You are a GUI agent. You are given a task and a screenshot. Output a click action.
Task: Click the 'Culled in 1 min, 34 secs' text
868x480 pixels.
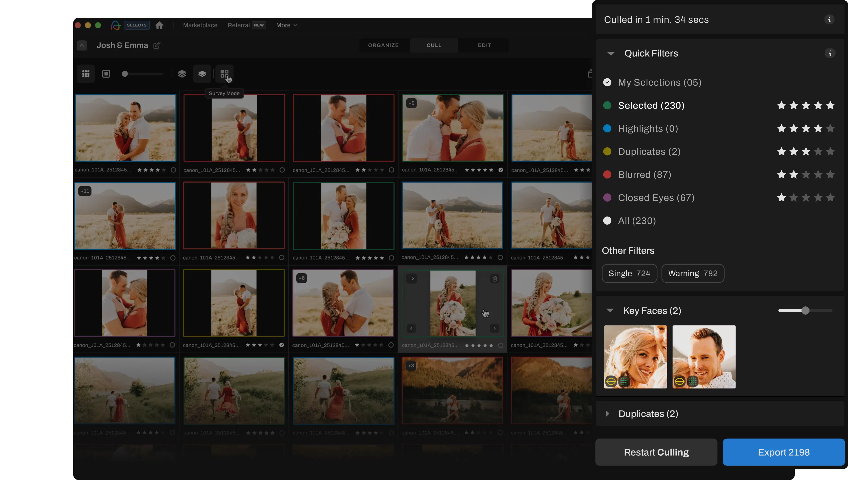point(656,20)
